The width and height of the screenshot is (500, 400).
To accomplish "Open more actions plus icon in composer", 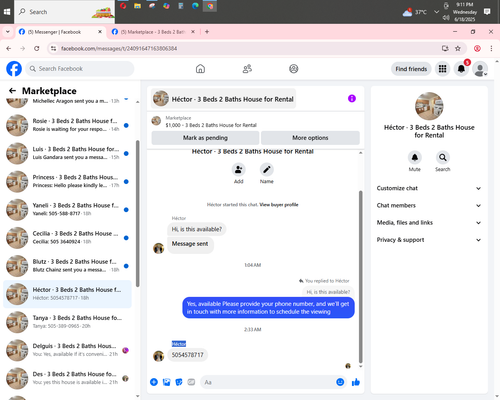I will [x=154, y=382].
